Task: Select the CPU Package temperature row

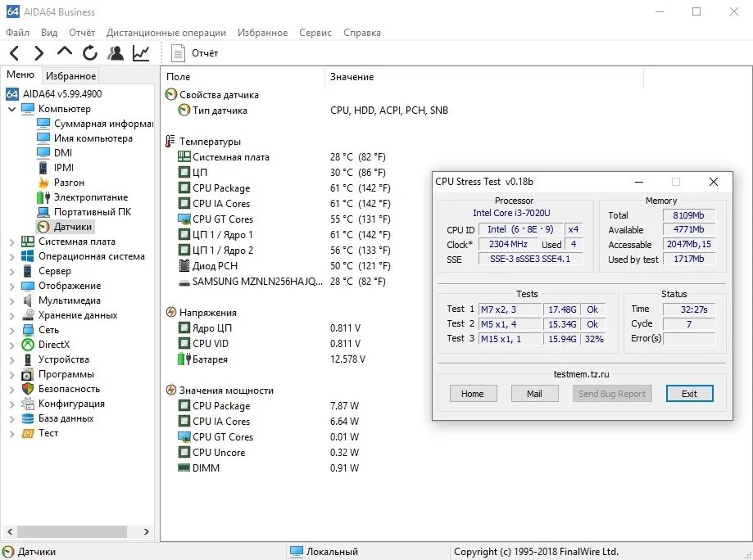Action: tap(284, 188)
